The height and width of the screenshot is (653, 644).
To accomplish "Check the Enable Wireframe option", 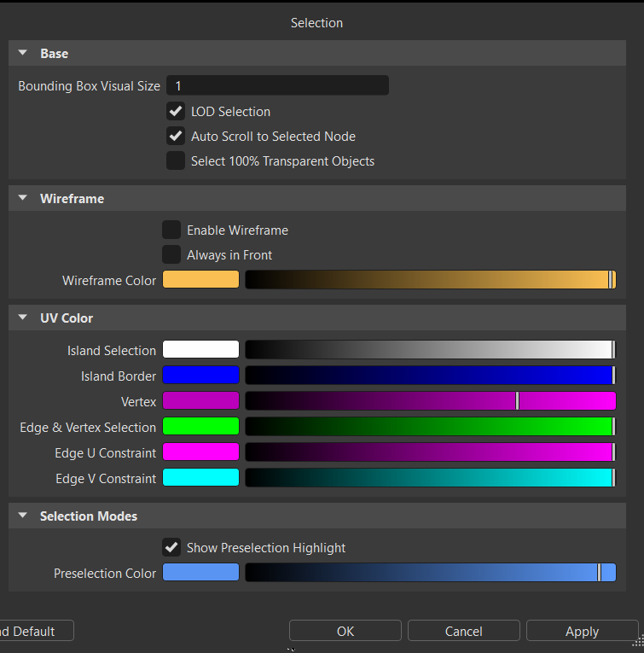I will (x=171, y=230).
